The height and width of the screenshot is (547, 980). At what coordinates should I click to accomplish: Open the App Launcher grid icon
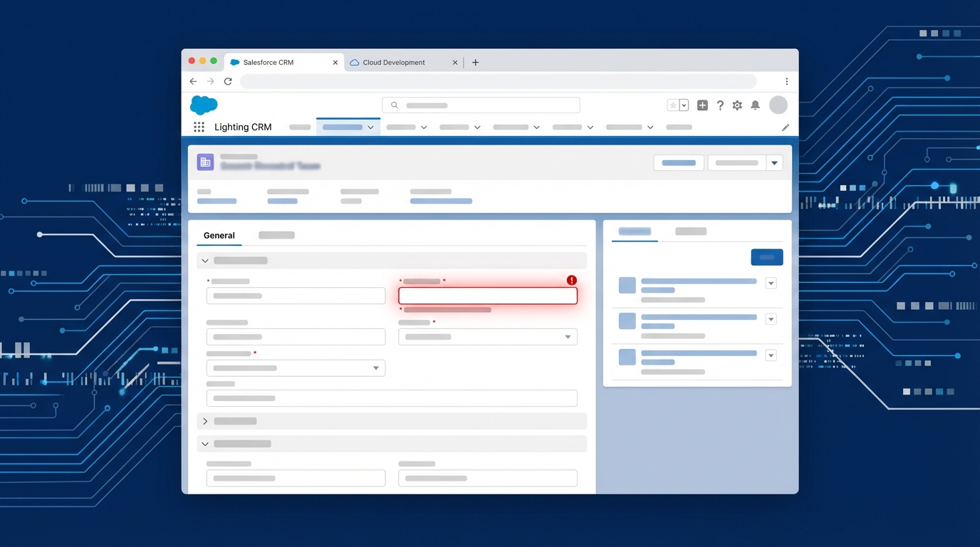pyautogui.click(x=199, y=127)
